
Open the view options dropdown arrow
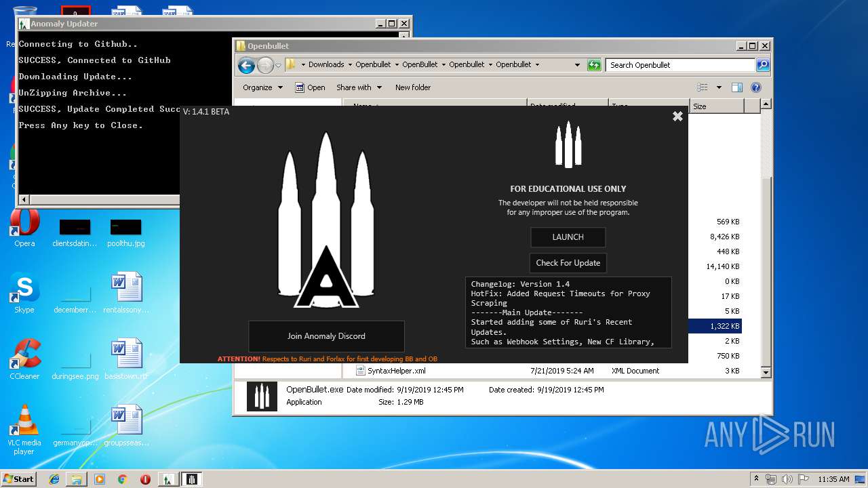tap(719, 87)
